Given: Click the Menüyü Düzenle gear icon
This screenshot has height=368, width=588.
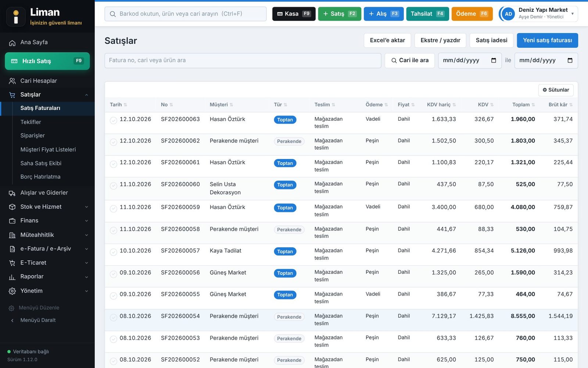Looking at the screenshot, I should pyautogui.click(x=11, y=308).
